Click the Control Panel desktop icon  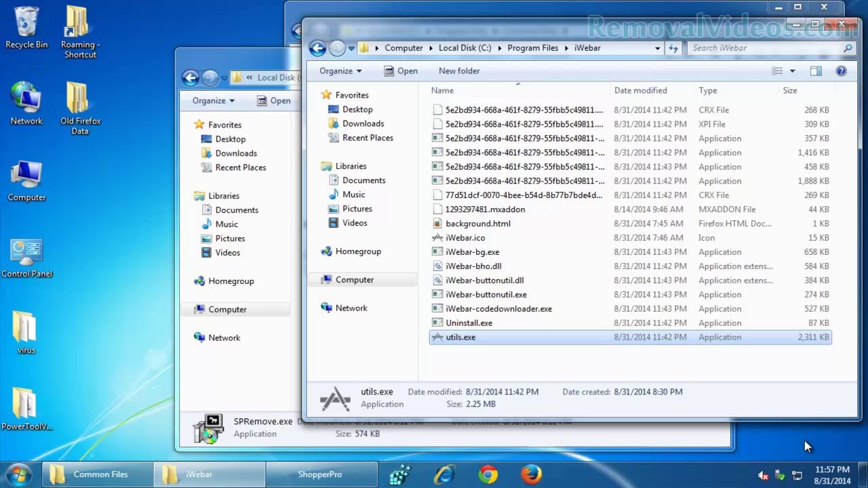pyautogui.click(x=26, y=258)
